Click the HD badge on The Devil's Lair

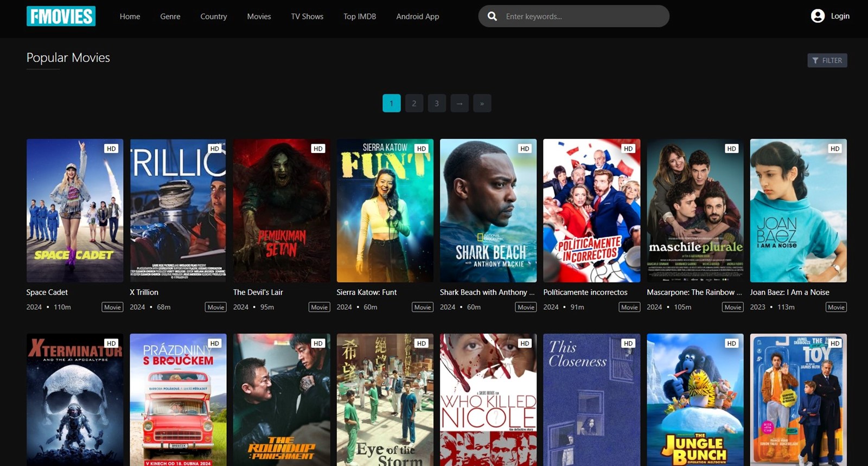click(318, 149)
